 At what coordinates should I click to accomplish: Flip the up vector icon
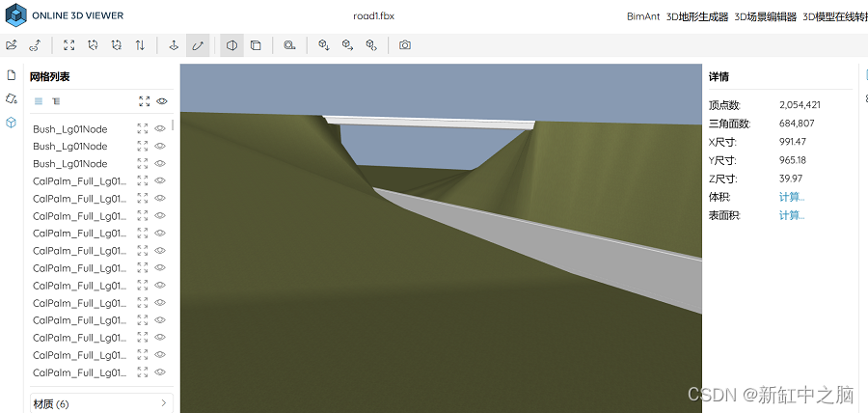coord(140,45)
